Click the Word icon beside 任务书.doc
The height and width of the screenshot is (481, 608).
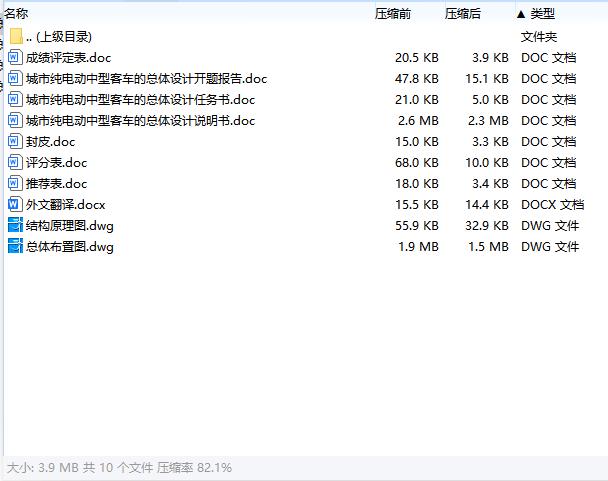click(x=15, y=100)
